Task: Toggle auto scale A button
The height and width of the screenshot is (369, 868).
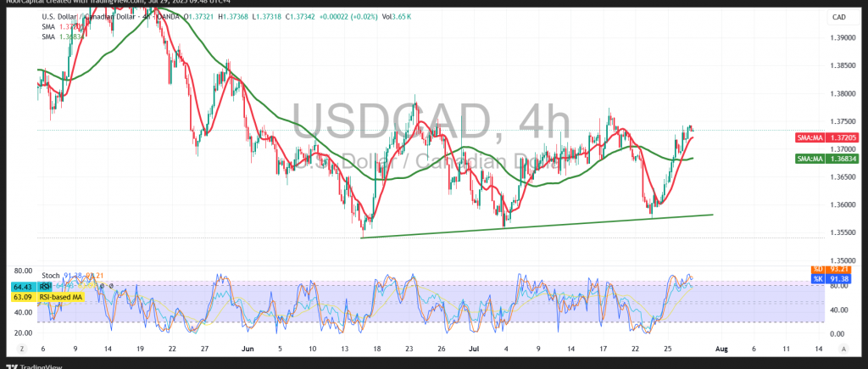Action: point(843,349)
